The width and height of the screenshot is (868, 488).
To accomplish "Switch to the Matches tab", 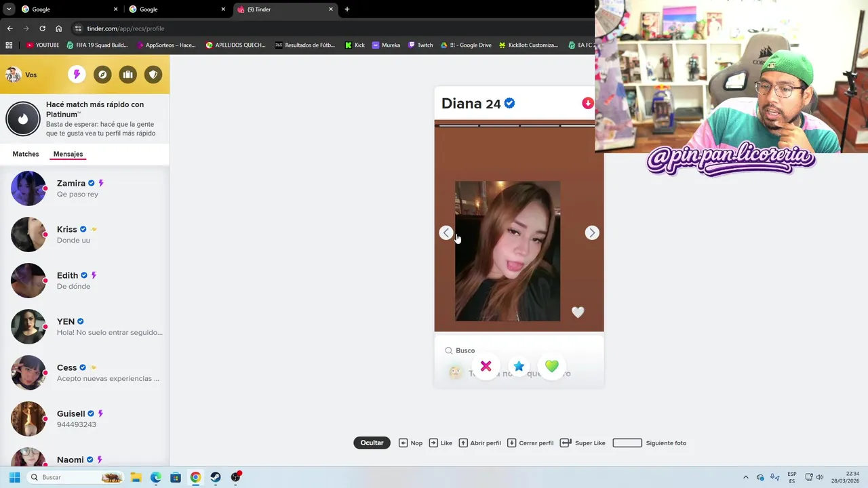I will pos(26,154).
